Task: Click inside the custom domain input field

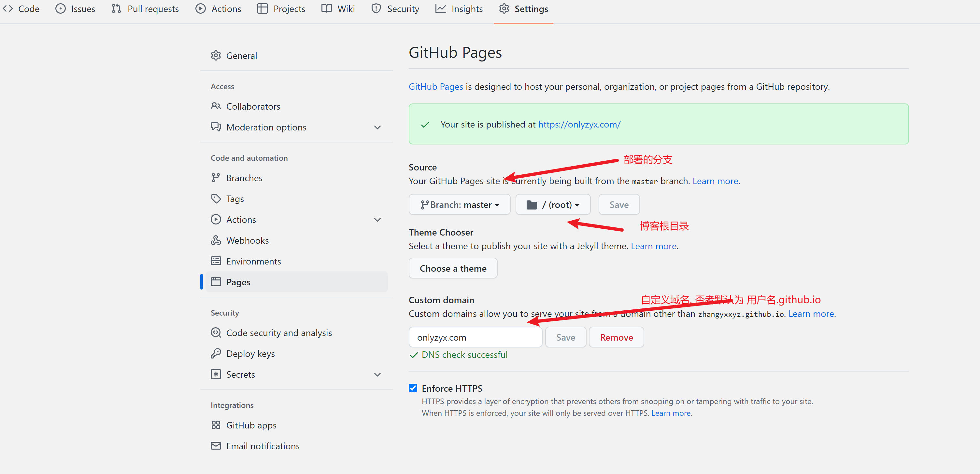Action: (x=475, y=337)
